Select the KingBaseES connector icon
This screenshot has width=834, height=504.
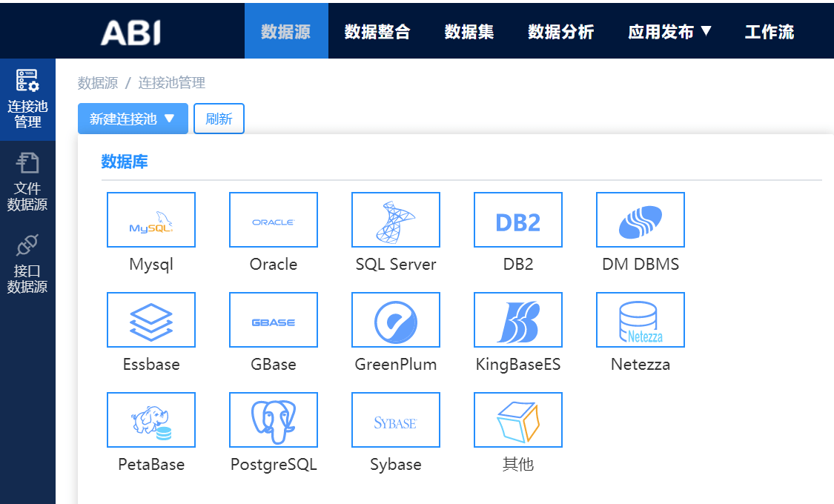[x=517, y=319]
